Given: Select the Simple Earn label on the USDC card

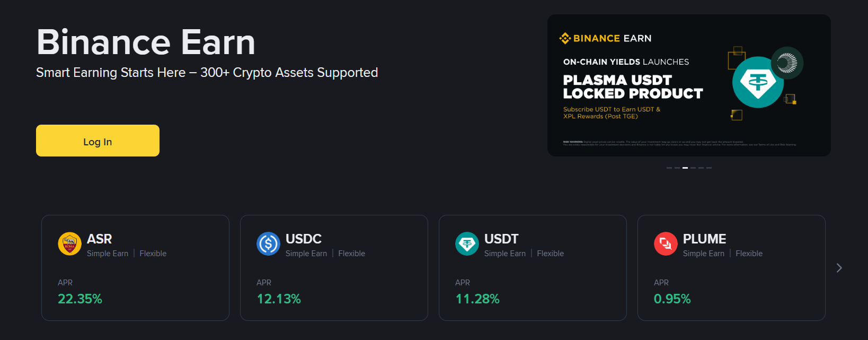Looking at the screenshot, I should click(x=306, y=253).
